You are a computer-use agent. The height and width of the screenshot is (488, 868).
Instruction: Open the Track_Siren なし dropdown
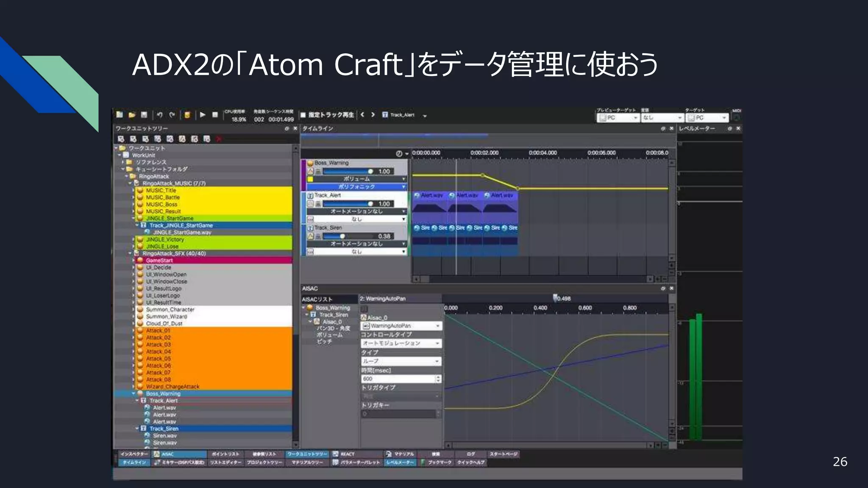pyautogui.click(x=360, y=252)
